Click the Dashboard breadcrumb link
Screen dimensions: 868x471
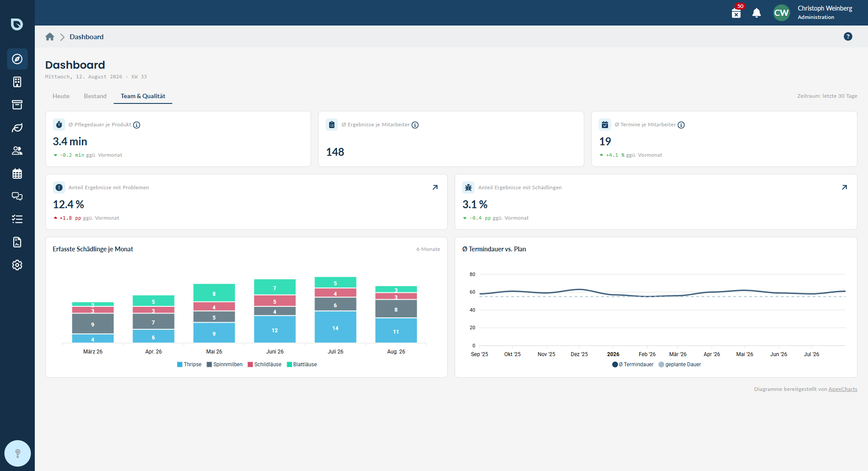pos(86,37)
